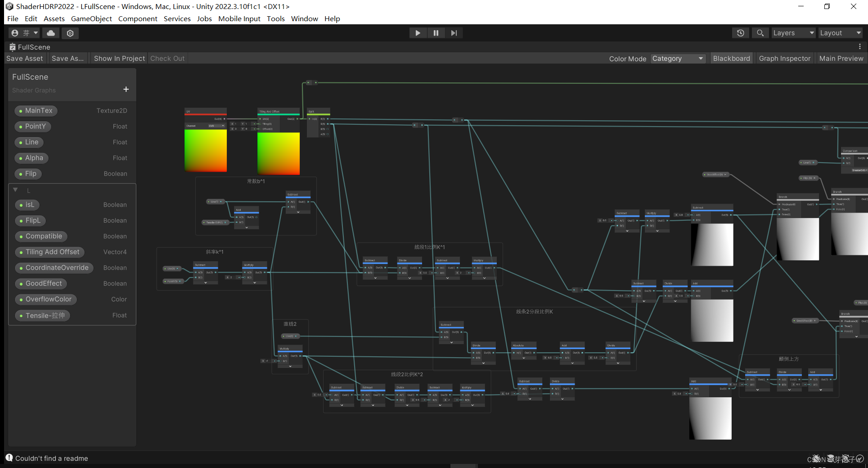The width and height of the screenshot is (868, 468).
Task: Select the CoordinateOverride property
Action: click(54, 268)
